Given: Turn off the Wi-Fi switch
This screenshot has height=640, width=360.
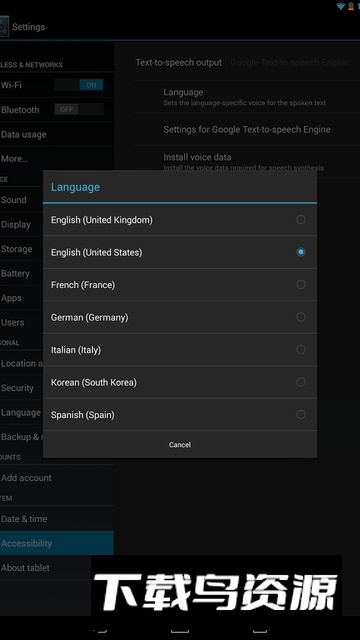Looking at the screenshot, I should point(79,85).
